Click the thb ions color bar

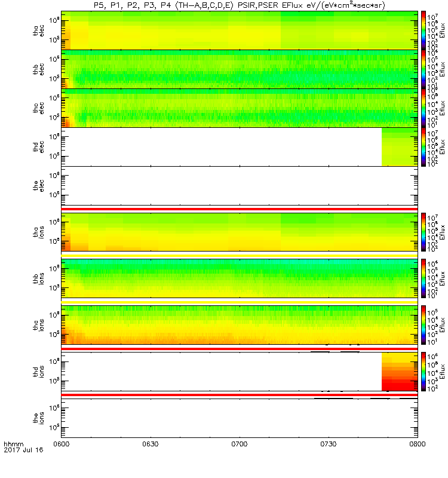pos(424,278)
